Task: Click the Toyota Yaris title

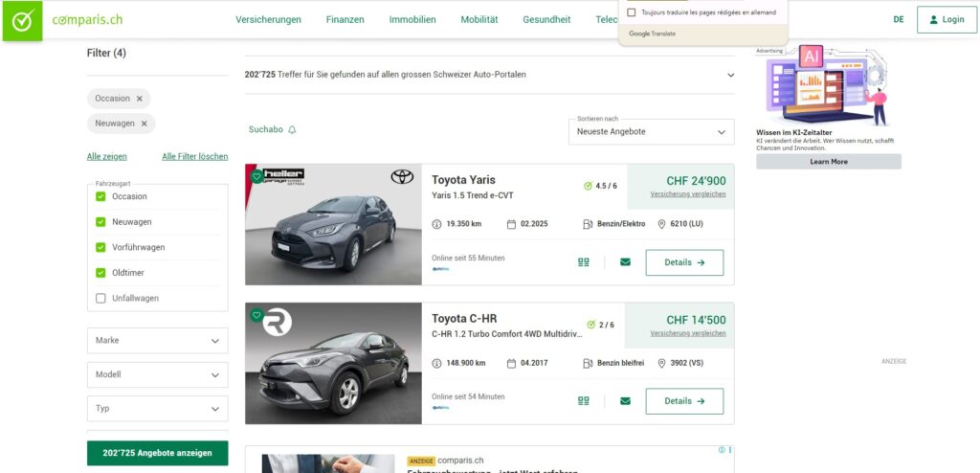Action: [x=464, y=180]
